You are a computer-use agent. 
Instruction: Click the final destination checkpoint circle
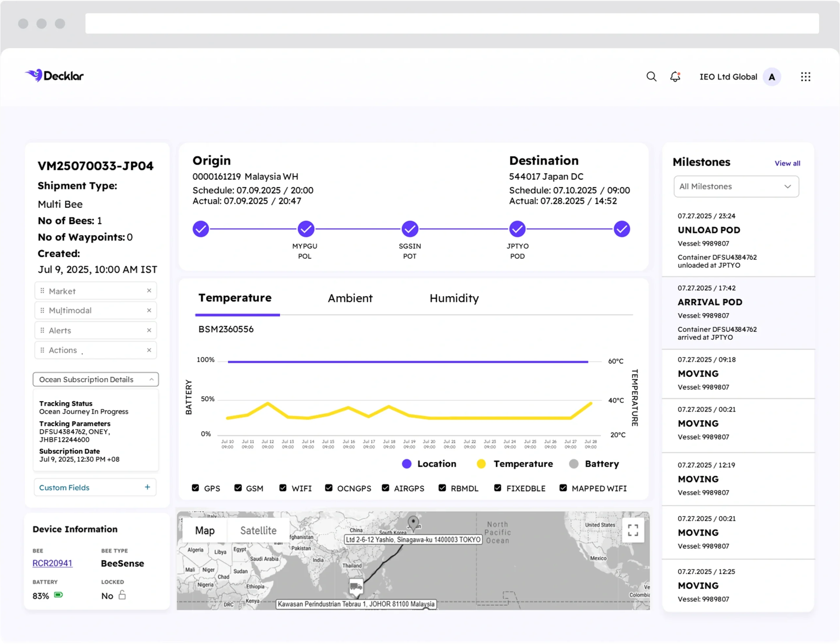coord(621,229)
